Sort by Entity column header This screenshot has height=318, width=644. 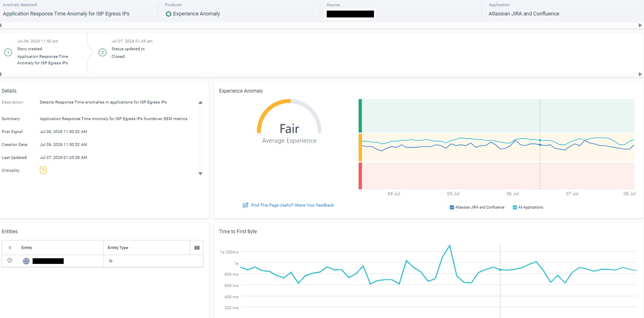27,248
